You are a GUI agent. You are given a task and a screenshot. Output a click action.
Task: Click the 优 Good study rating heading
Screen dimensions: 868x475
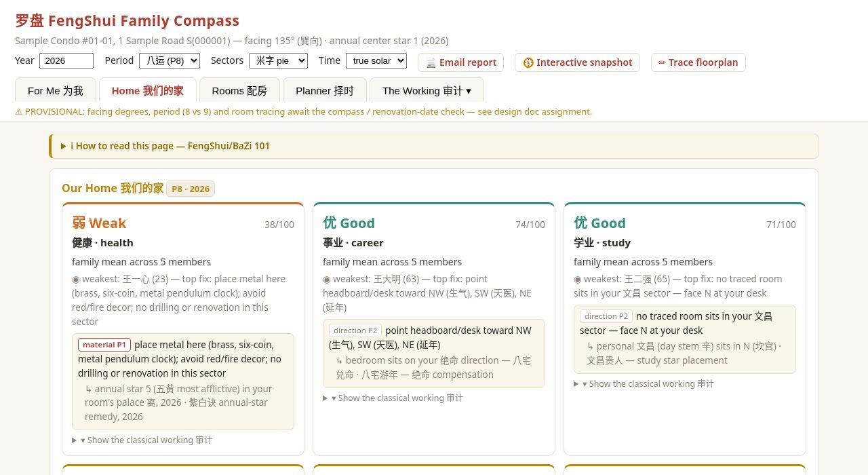coord(599,223)
